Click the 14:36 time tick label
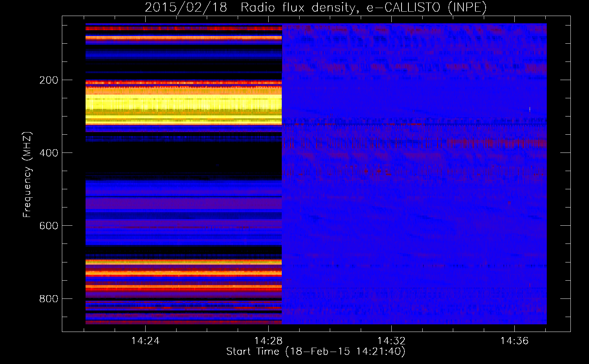This screenshot has width=589, height=364. tap(514, 341)
